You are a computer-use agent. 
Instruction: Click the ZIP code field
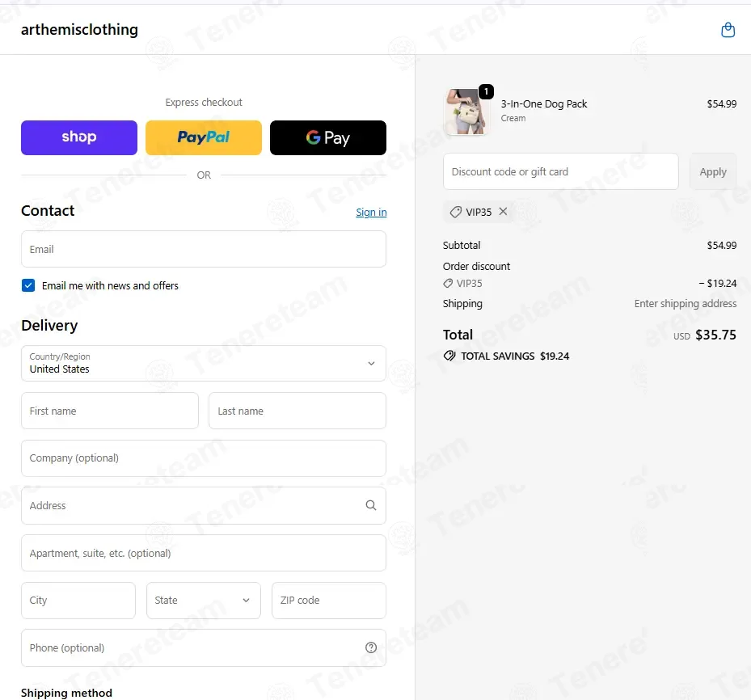(x=329, y=601)
